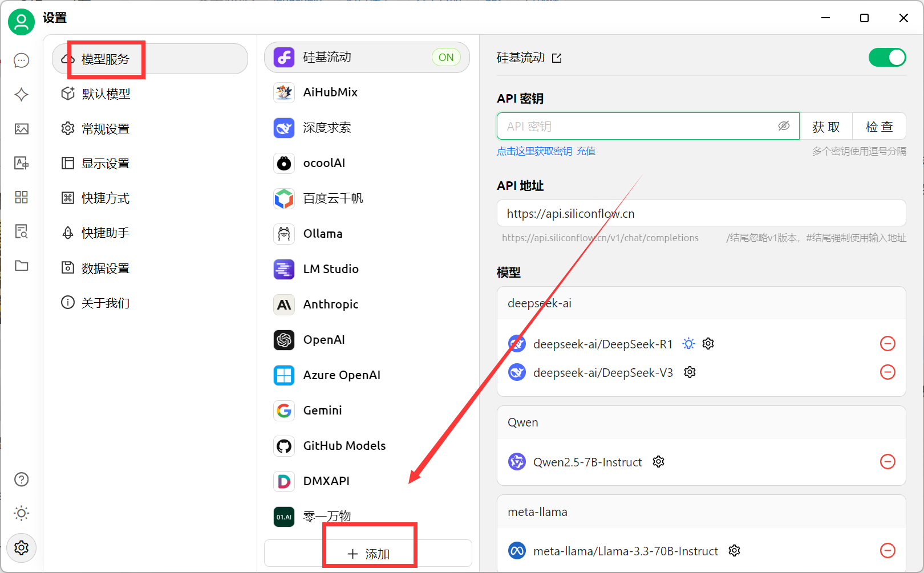This screenshot has width=924, height=573.
Task: Open the chat assistant sidebar icon
Action: coord(22,60)
